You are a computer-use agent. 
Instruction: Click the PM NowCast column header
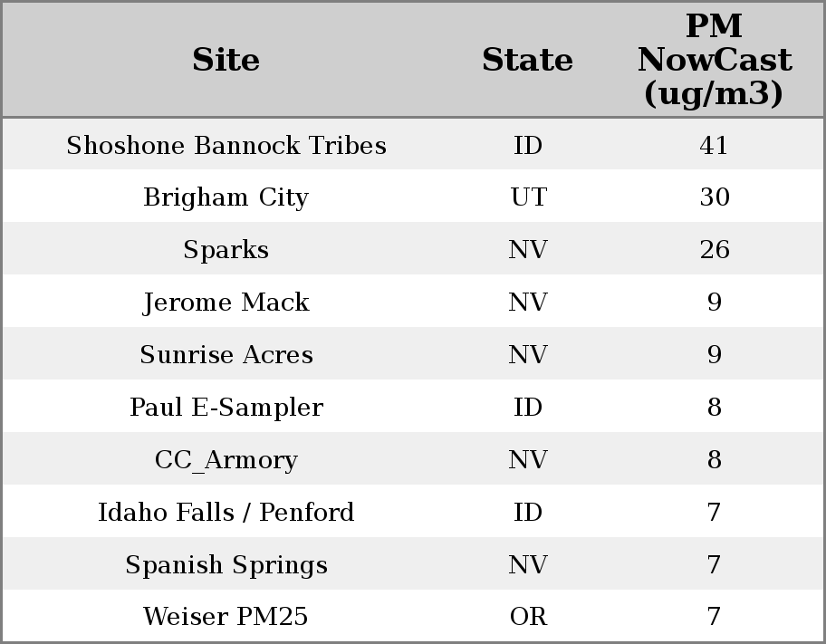714,60
